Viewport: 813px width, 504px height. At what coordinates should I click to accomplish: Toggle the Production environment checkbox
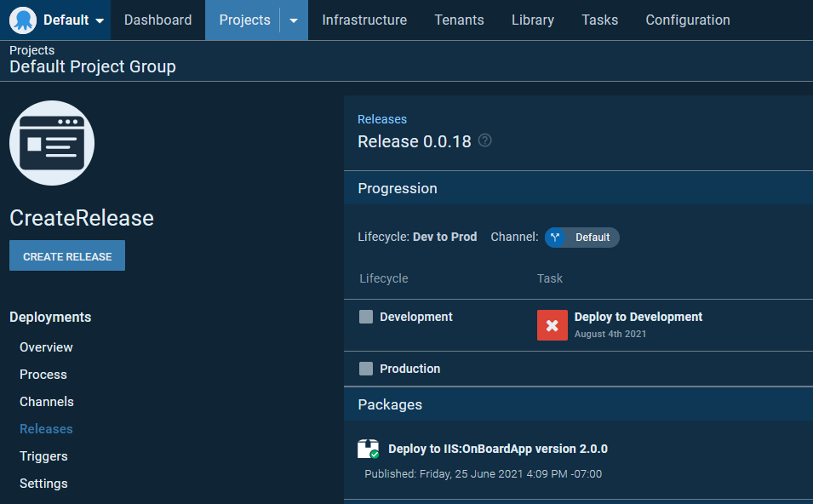coord(366,369)
